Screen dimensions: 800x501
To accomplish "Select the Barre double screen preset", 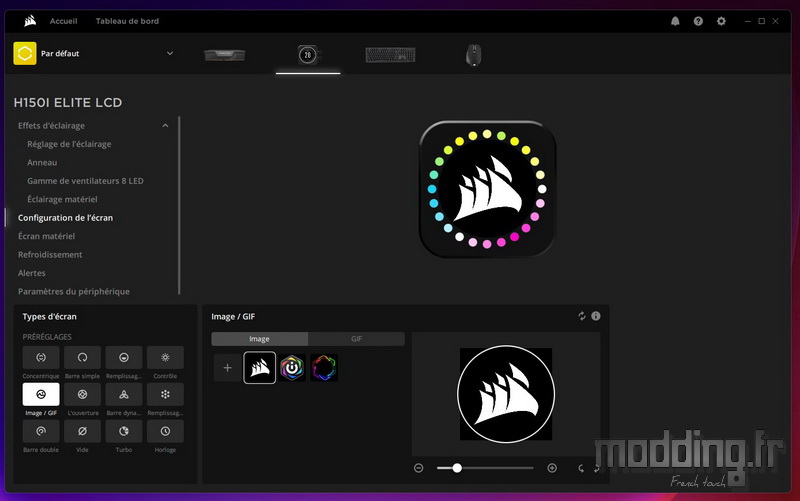I will 41,431.
